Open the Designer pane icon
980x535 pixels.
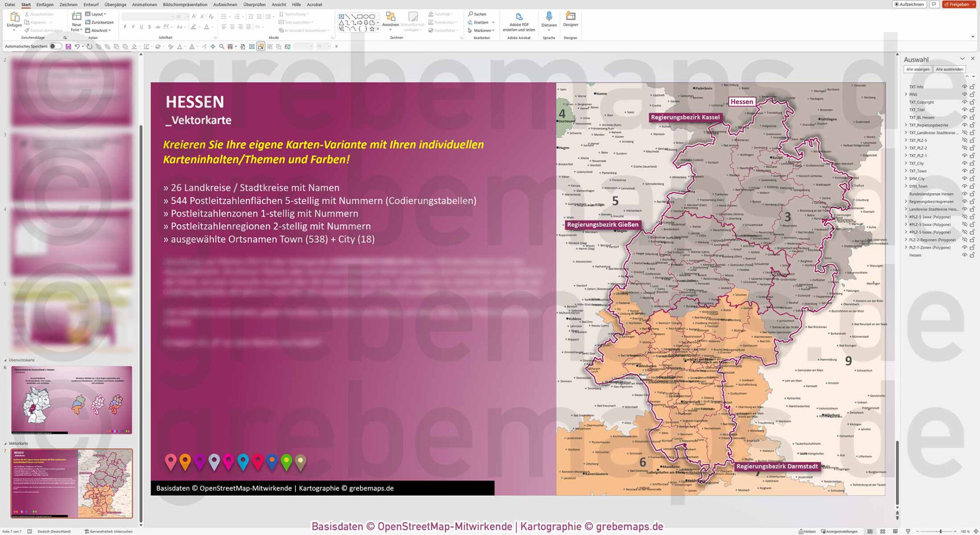[570, 16]
